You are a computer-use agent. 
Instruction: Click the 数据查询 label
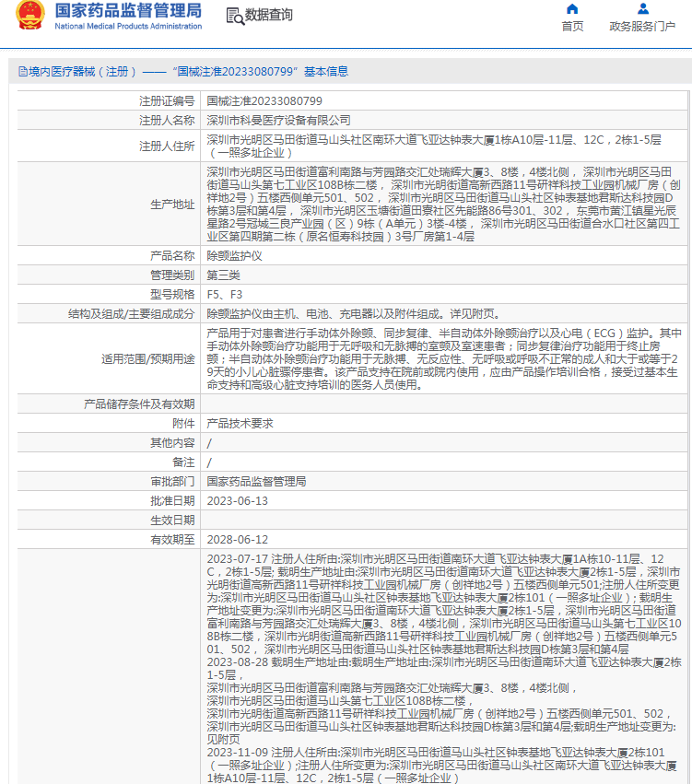268,15
